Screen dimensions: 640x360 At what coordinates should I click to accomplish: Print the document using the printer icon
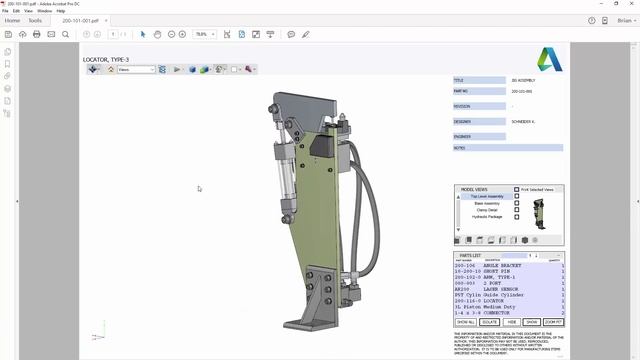click(37, 34)
